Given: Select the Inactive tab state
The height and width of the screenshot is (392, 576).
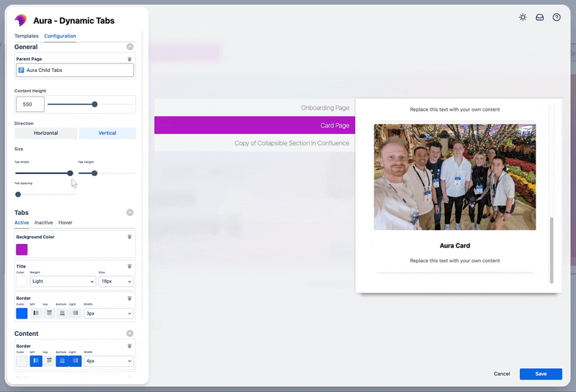Looking at the screenshot, I should click(x=44, y=222).
